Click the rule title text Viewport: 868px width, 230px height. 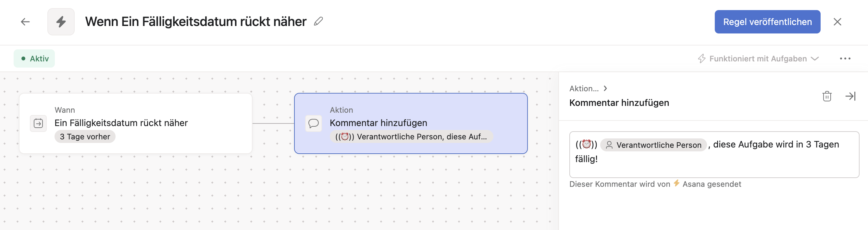(x=196, y=22)
